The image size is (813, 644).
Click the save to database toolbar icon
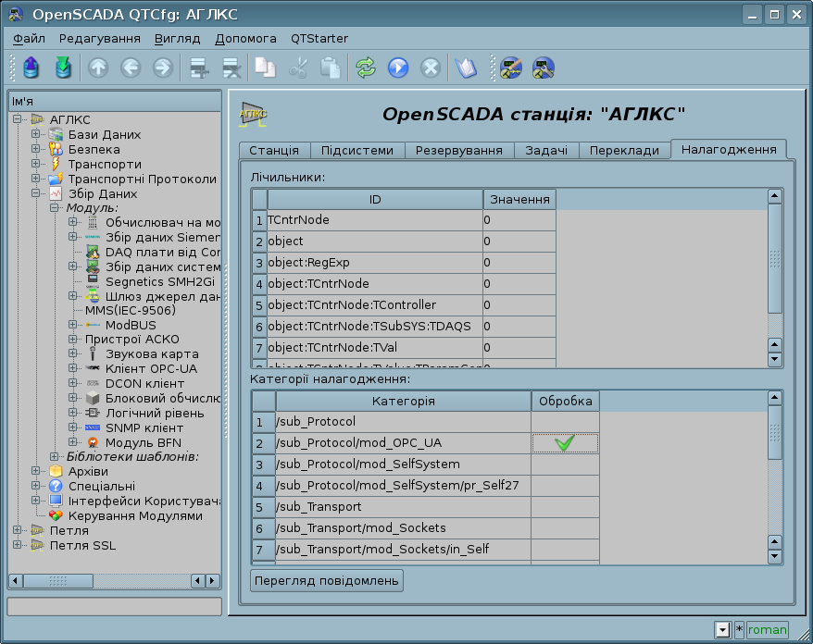click(x=62, y=68)
